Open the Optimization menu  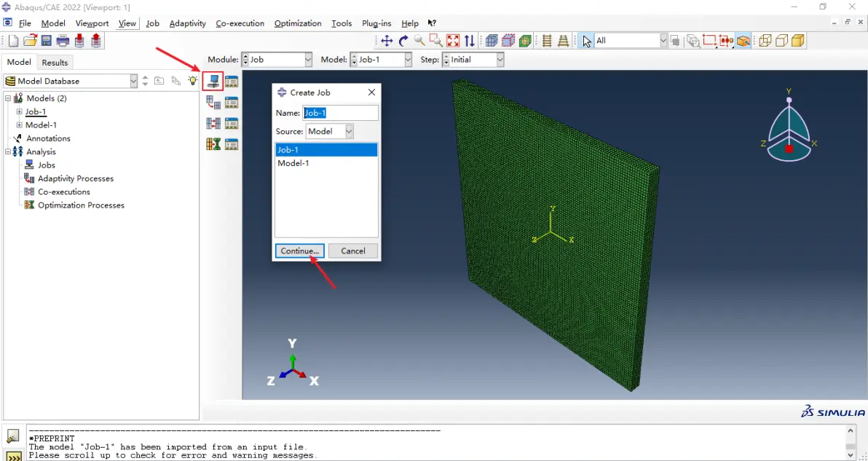click(298, 23)
